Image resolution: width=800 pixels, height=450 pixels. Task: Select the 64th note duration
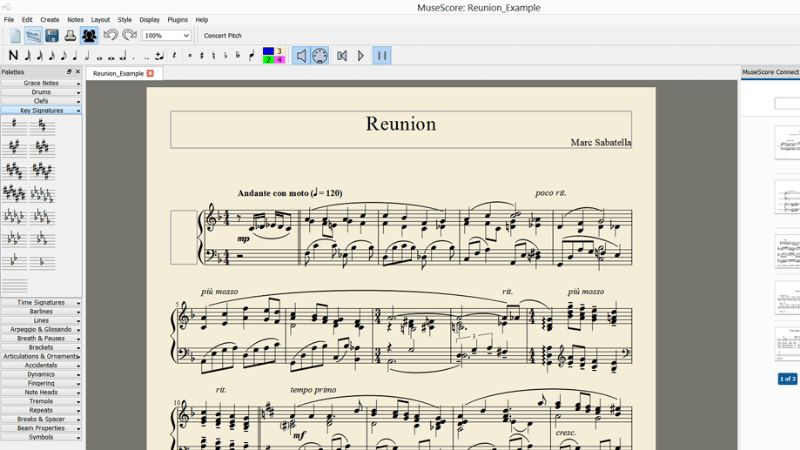point(28,56)
